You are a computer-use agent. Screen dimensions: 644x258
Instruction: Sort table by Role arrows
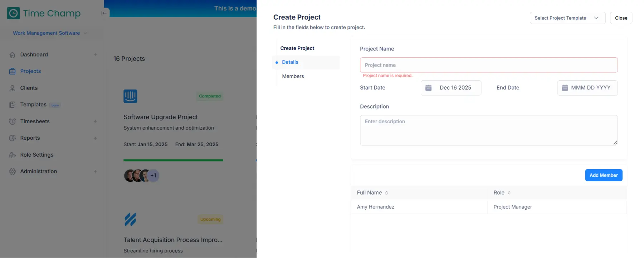click(509, 193)
